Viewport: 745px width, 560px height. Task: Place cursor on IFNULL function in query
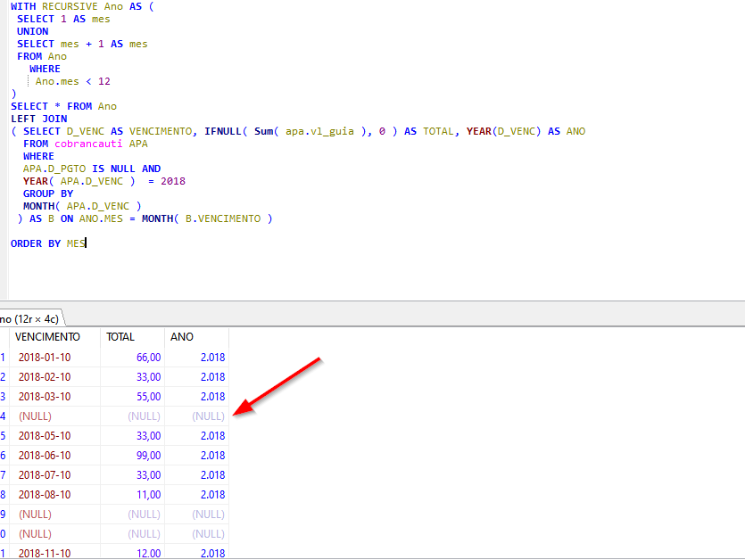coord(222,131)
